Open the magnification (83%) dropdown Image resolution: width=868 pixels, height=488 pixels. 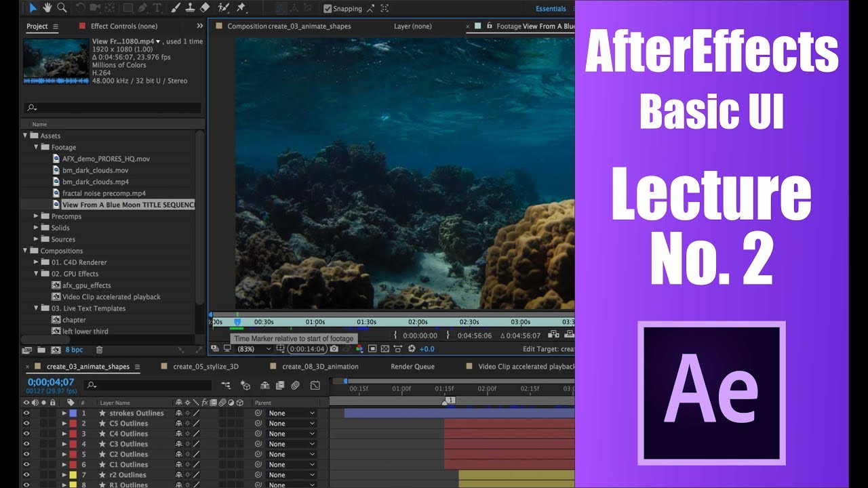(255, 349)
